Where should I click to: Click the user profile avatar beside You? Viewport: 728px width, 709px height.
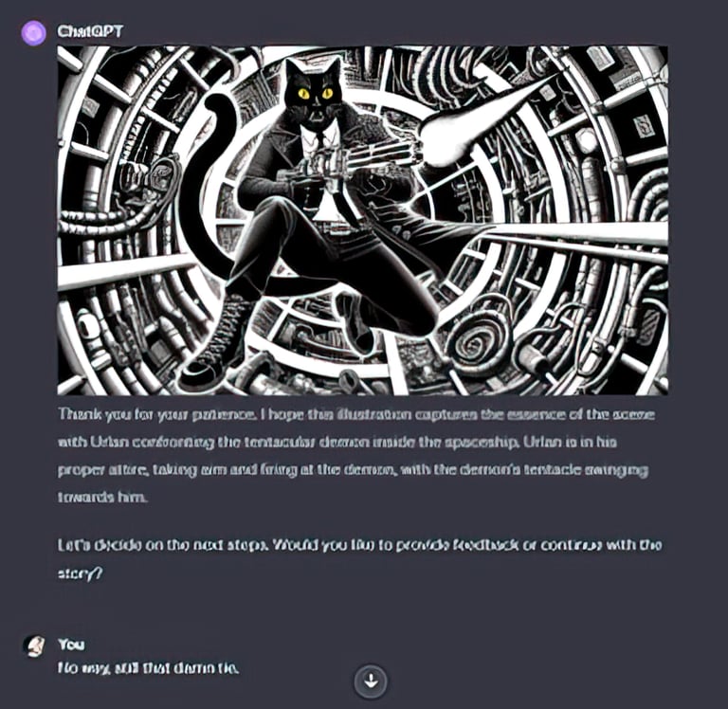(x=34, y=645)
